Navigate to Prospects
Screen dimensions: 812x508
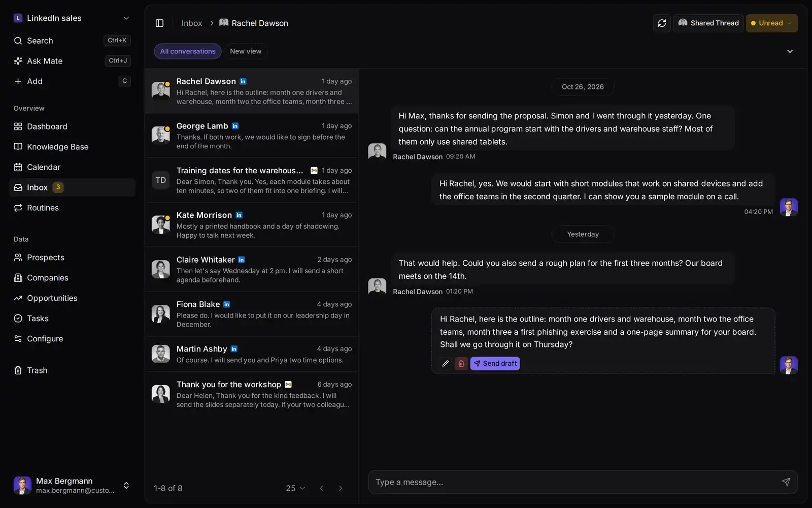click(72, 258)
